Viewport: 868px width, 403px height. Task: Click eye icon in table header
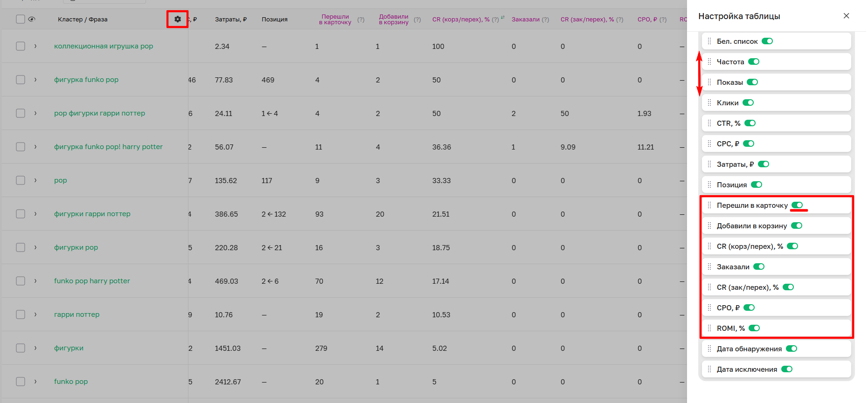tap(32, 19)
